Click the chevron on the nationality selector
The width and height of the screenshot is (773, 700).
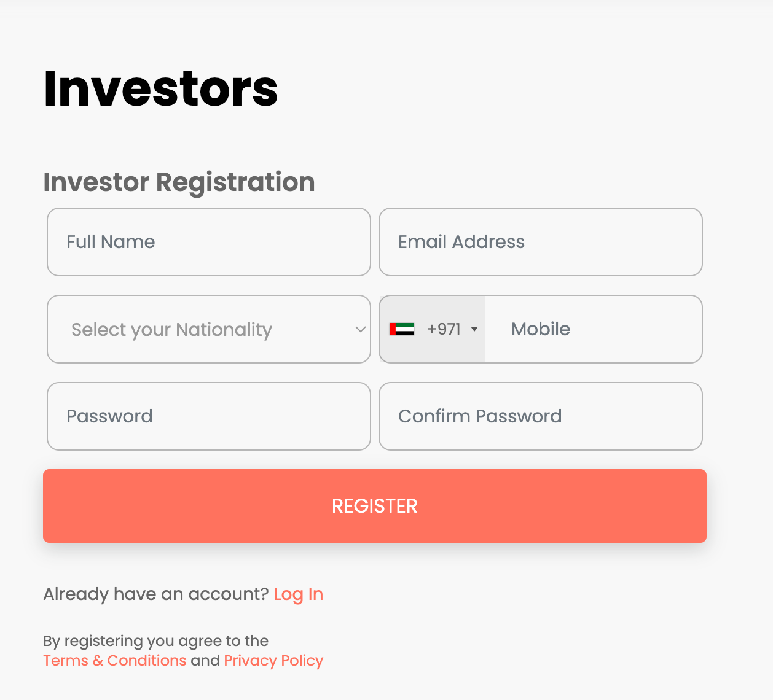click(359, 330)
